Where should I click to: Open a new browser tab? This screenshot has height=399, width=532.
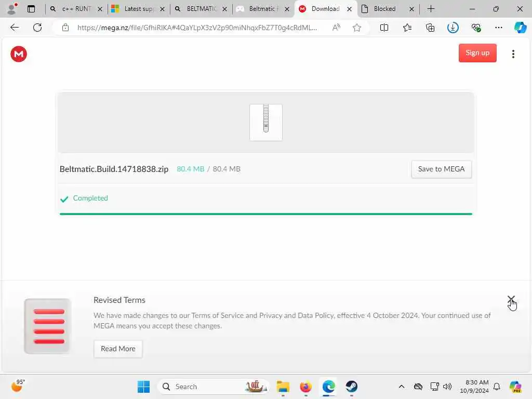431,9
